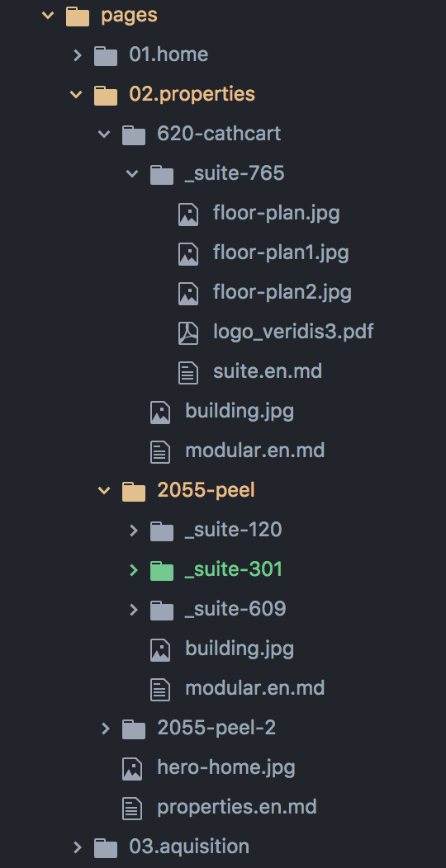The image size is (446, 868).
Task: Expand the _suite-120 folder chevron
Action: [133, 531]
